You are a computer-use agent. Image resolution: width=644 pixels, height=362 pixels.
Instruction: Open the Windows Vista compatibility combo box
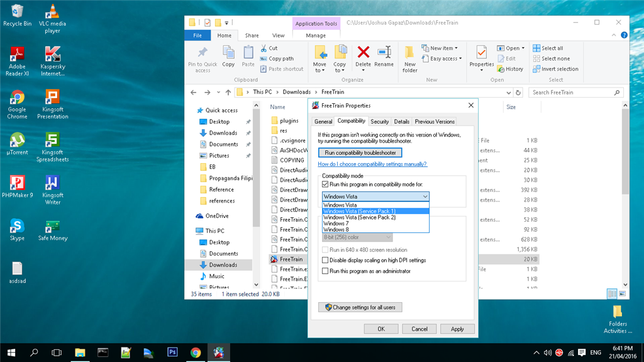coord(375,196)
